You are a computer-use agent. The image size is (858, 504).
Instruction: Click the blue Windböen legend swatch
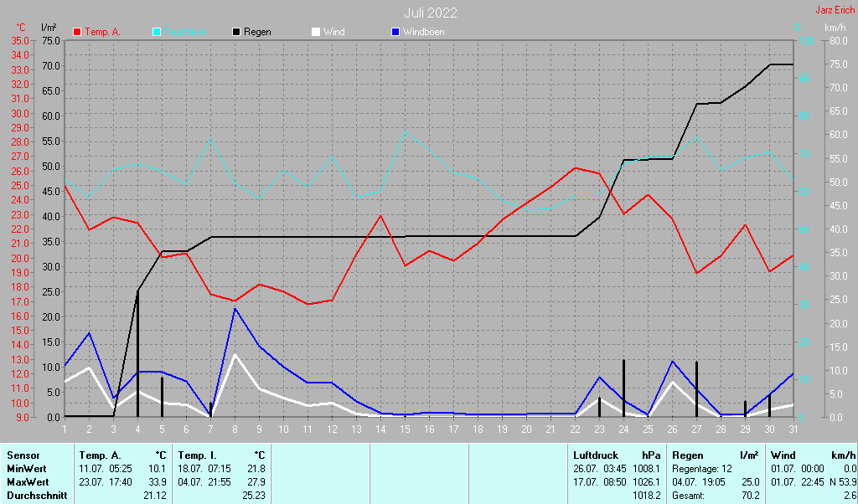click(x=395, y=32)
